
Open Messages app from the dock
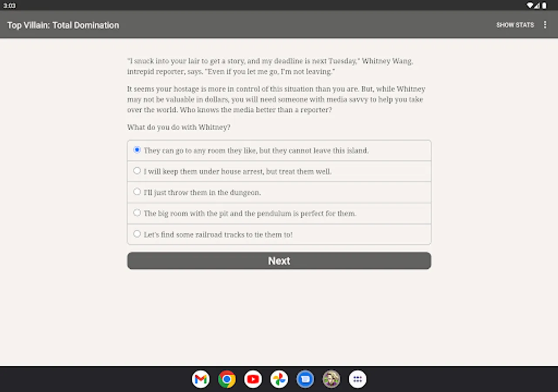(x=305, y=379)
